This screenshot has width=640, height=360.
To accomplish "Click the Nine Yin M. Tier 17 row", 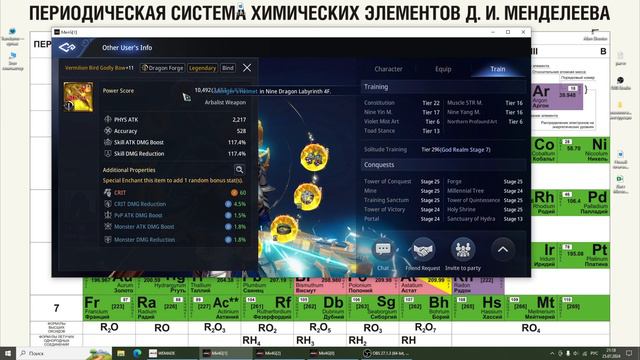I will tap(402, 112).
